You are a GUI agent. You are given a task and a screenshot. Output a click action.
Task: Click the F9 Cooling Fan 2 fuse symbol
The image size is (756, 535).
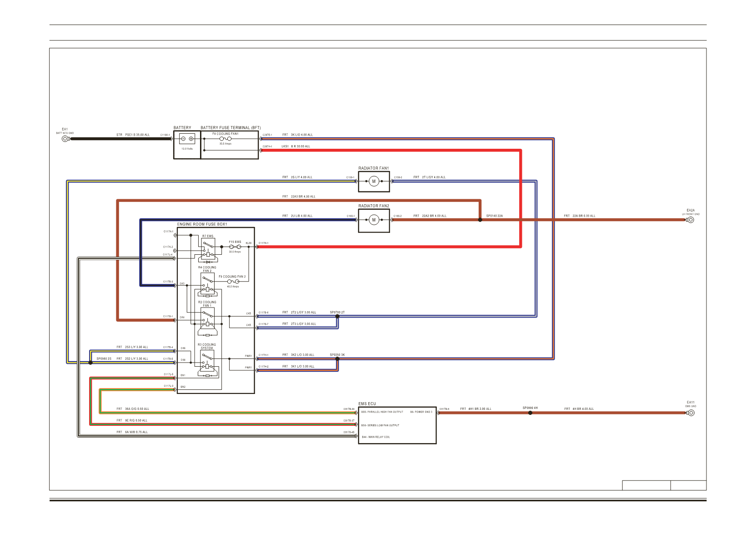tap(233, 282)
